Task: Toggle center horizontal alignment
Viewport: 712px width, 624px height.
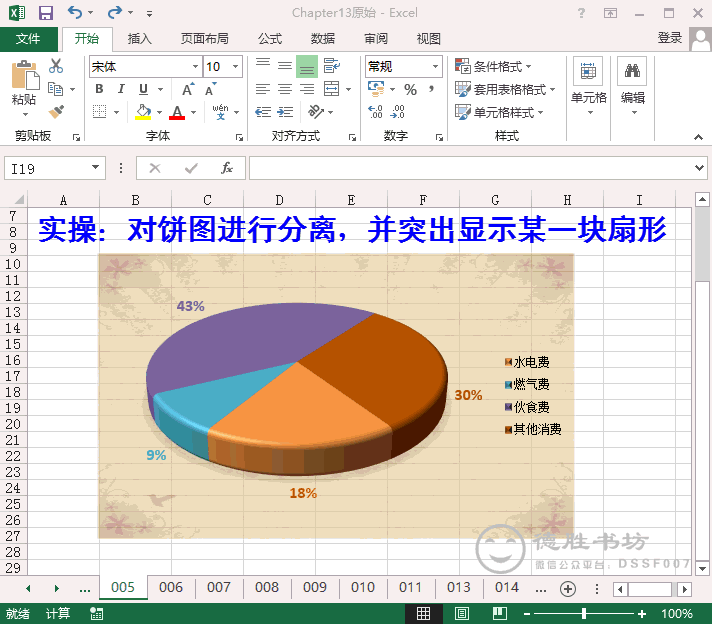Action: 285,89
